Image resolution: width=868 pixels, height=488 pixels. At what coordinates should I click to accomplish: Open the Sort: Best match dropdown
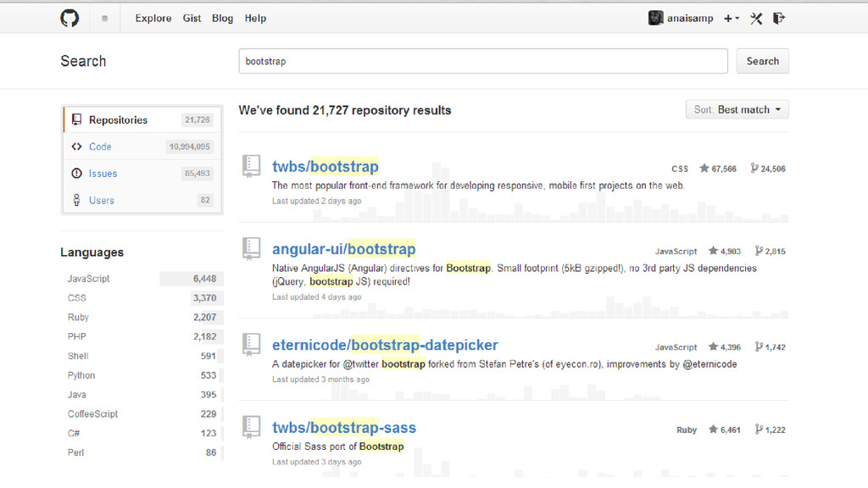[x=737, y=109]
